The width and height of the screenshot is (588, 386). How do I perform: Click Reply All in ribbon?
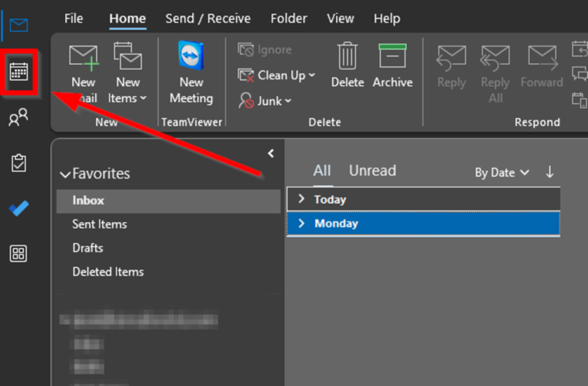(495, 74)
